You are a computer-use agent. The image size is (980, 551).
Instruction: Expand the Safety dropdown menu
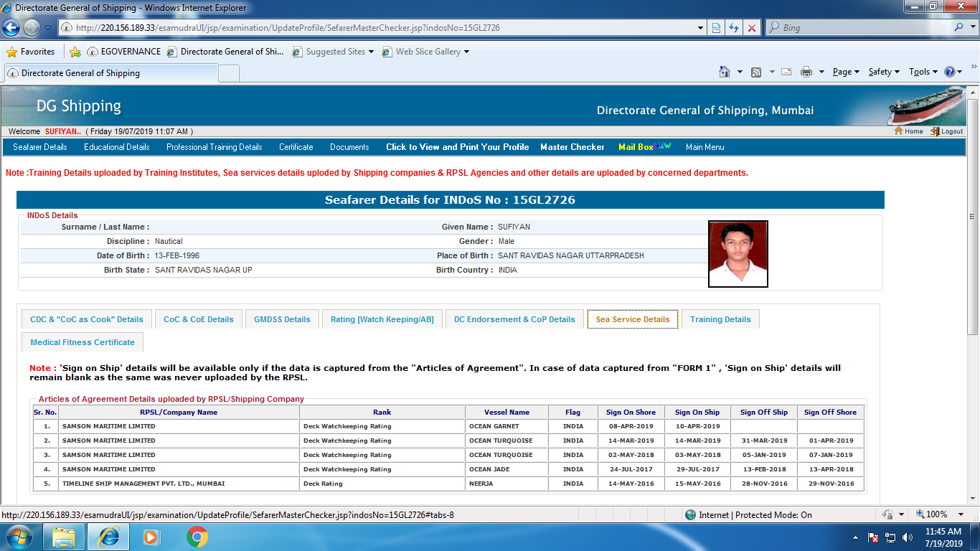pos(883,72)
